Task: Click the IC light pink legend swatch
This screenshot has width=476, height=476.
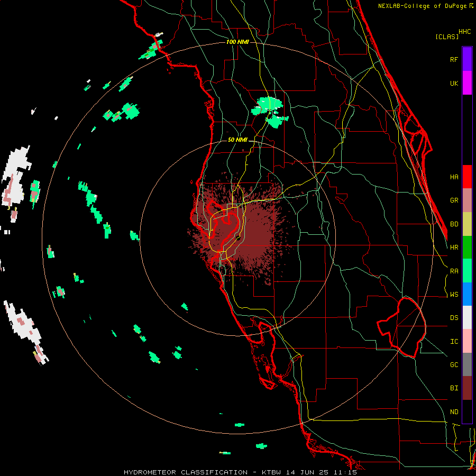Action: [x=467, y=341]
